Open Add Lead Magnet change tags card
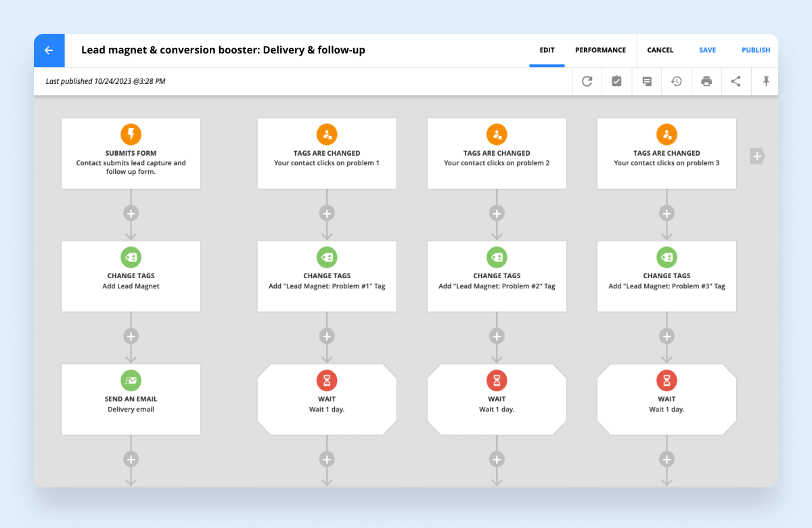 pos(131,276)
